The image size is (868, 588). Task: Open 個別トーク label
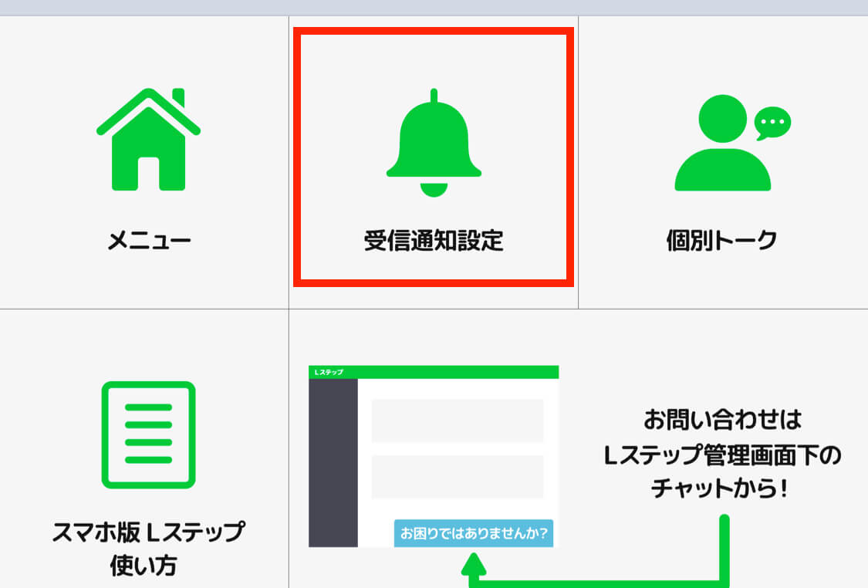pyautogui.click(x=722, y=240)
